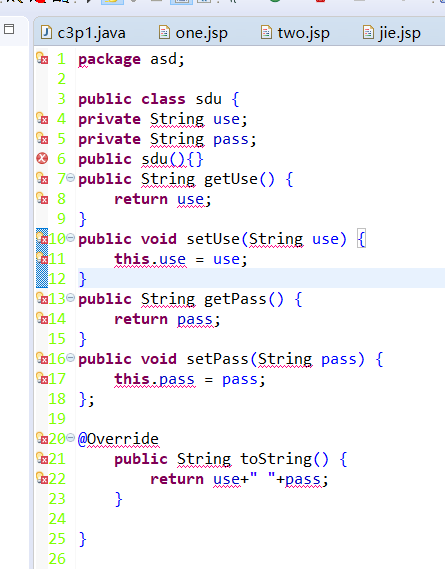Collapse the @Override toString fold at line 20
This screenshot has width=445, height=569.
coord(70,438)
